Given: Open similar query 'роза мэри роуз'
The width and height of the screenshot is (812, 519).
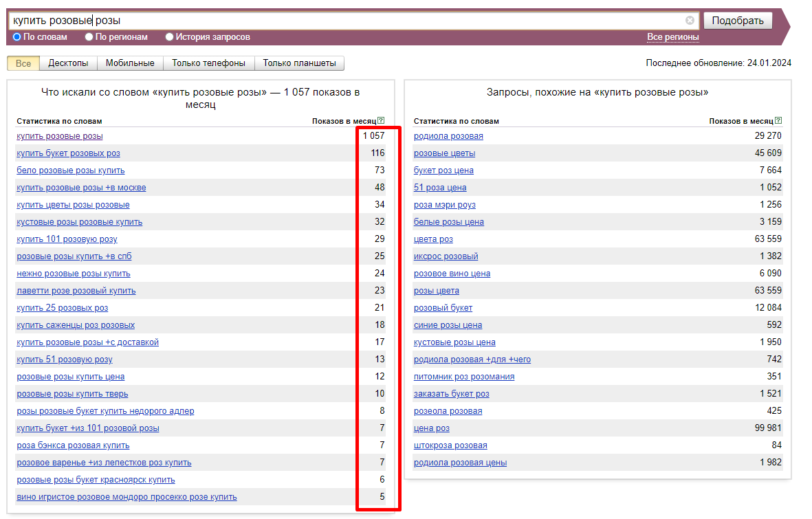Looking at the screenshot, I should pos(445,205).
